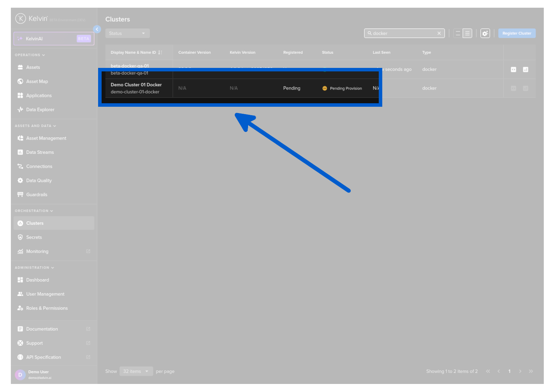Open the metrics chart icon for beta-docker-qa-01
555x392 pixels.
click(525, 70)
